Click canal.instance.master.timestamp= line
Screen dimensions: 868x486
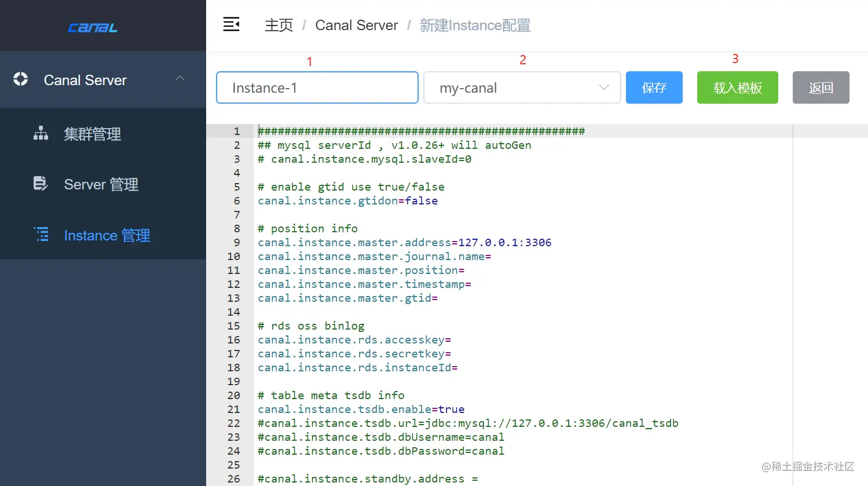pos(364,284)
